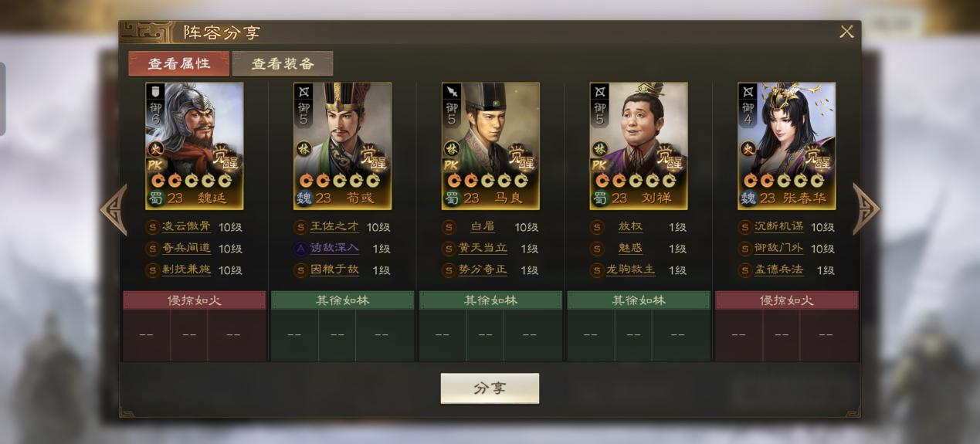Open 魏延's hero portrait card
The height and width of the screenshot is (444, 980).
194,146
